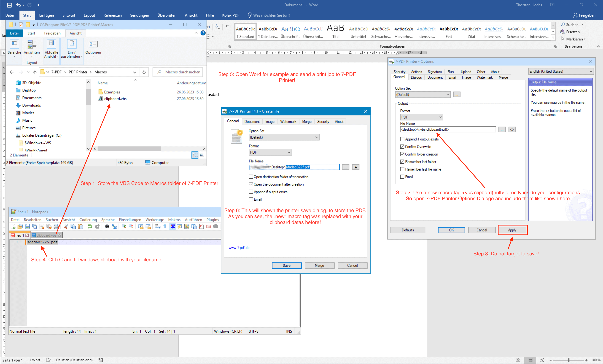Adjust the Word zoom slider handle
Image resolution: width=603 pixels, height=364 pixels.
568,360
